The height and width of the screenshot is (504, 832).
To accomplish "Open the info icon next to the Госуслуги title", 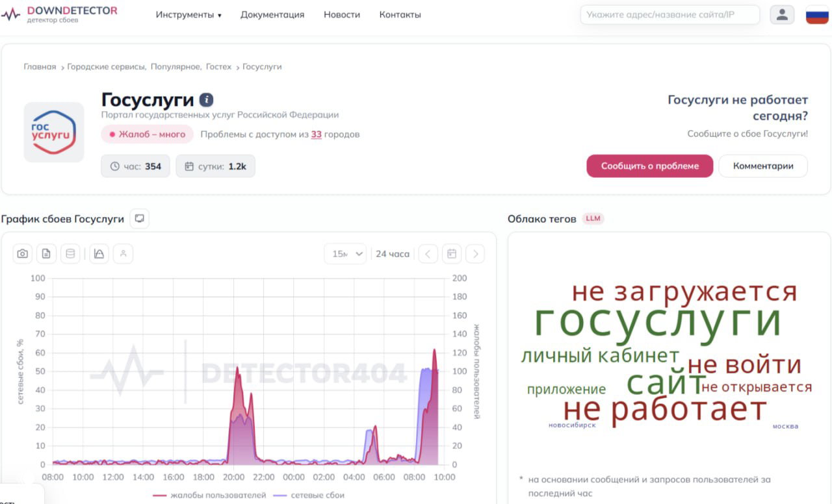I will pyautogui.click(x=206, y=100).
